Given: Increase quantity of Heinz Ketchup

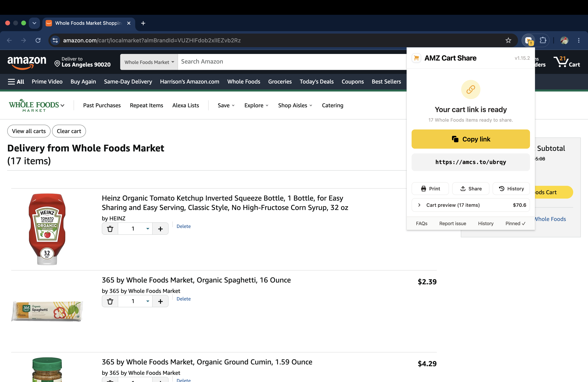Looking at the screenshot, I should click(x=160, y=229).
